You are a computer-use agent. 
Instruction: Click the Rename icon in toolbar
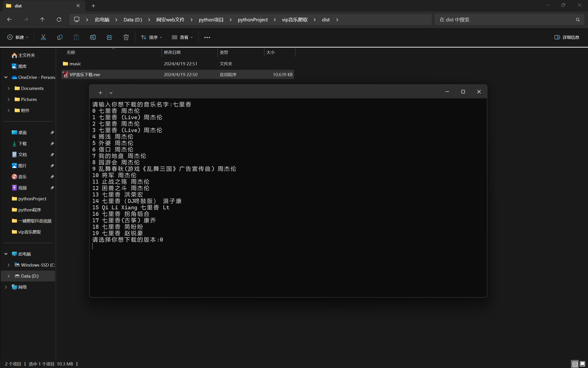pyautogui.click(x=93, y=37)
